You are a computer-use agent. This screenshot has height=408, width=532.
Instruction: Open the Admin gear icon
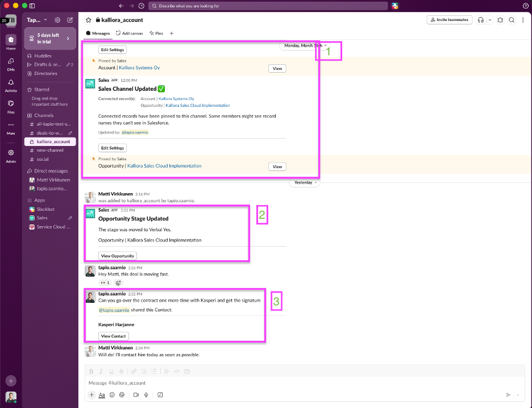11,153
